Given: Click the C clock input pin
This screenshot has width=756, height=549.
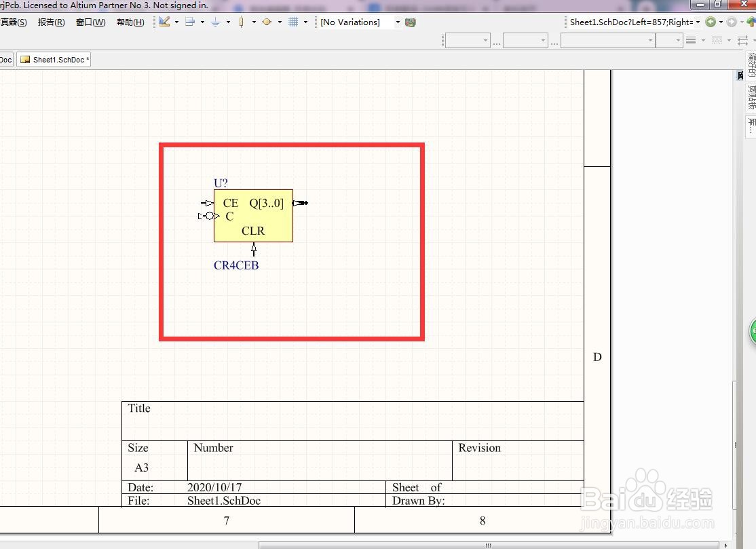Looking at the screenshot, I should [x=208, y=216].
